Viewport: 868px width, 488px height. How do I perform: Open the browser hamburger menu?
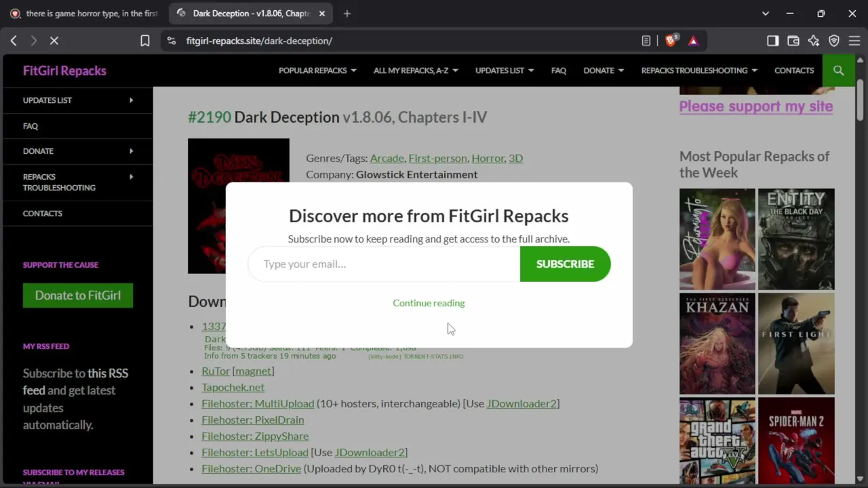tap(854, 41)
